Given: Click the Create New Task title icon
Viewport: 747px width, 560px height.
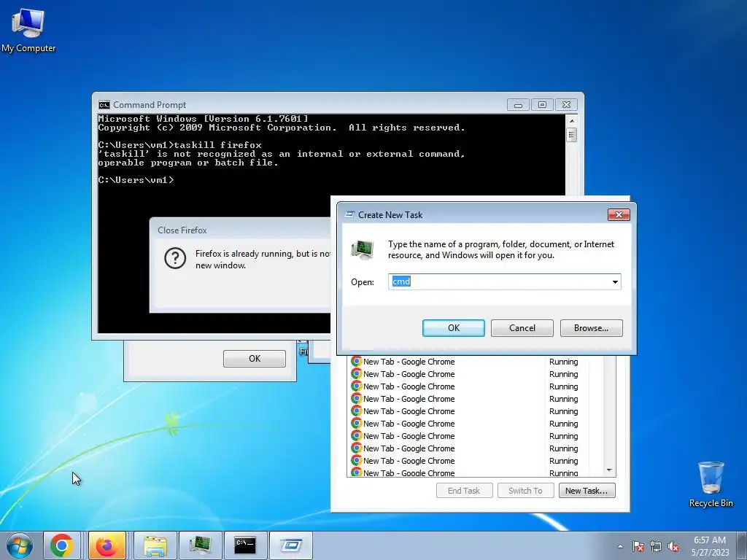Looking at the screenshot, I should (x=349, y=215).
